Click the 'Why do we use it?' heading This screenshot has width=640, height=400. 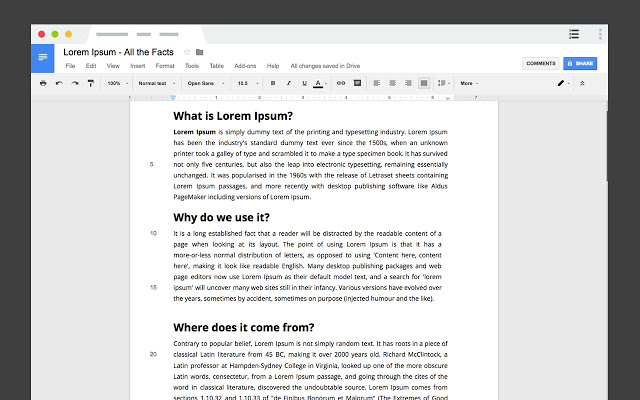221,217
